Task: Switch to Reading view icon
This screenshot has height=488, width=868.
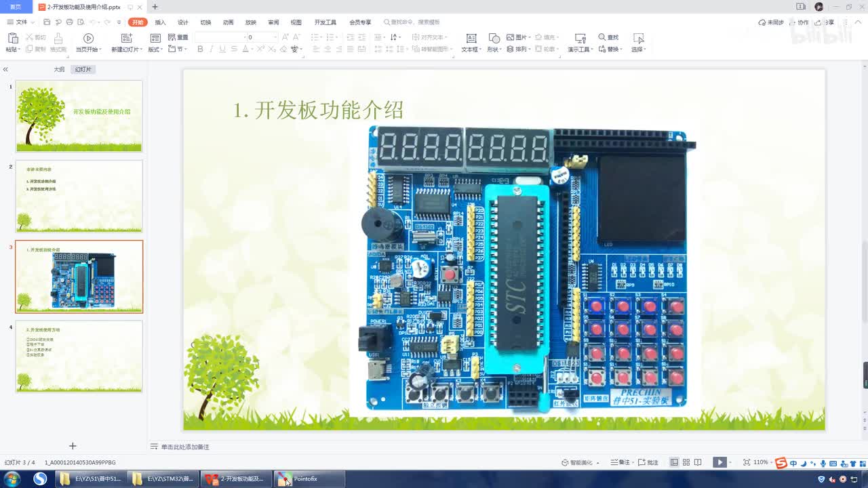Action: click(698, 462)
